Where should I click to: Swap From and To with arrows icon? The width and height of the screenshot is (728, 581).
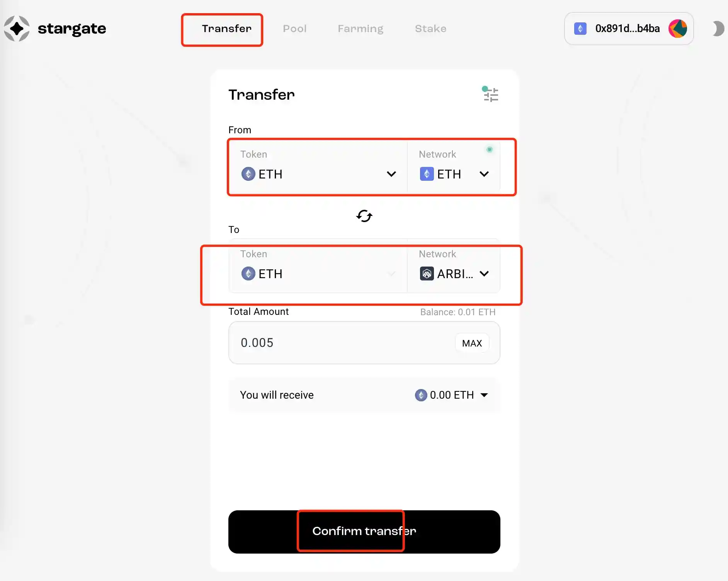364,216
